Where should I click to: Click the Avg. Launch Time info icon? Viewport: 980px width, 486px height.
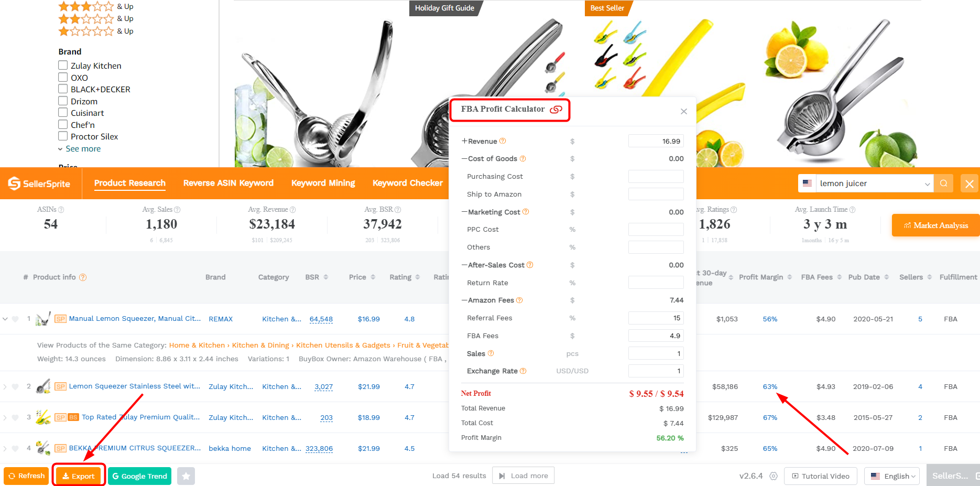(852, 210)
